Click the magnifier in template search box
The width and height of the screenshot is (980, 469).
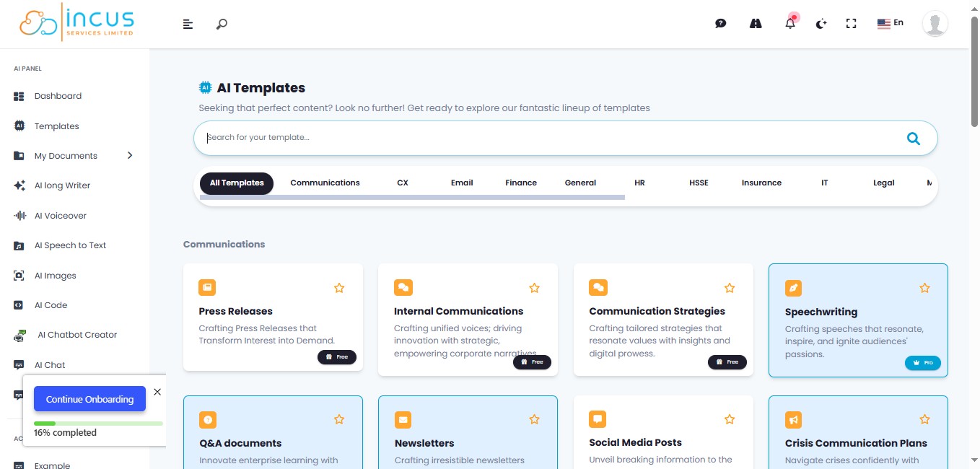pyautogui.click(x=913, y=139)
